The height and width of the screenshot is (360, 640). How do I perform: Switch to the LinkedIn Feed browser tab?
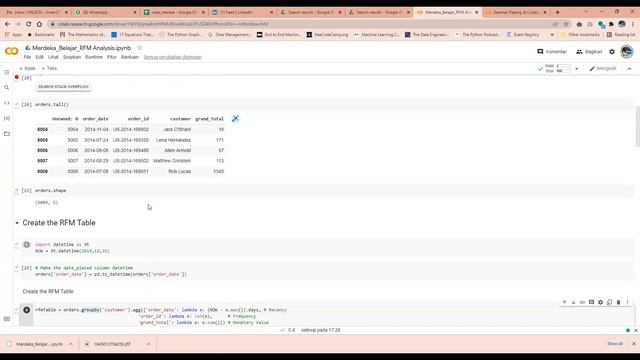pyautogui.click(x=242, y=12)
